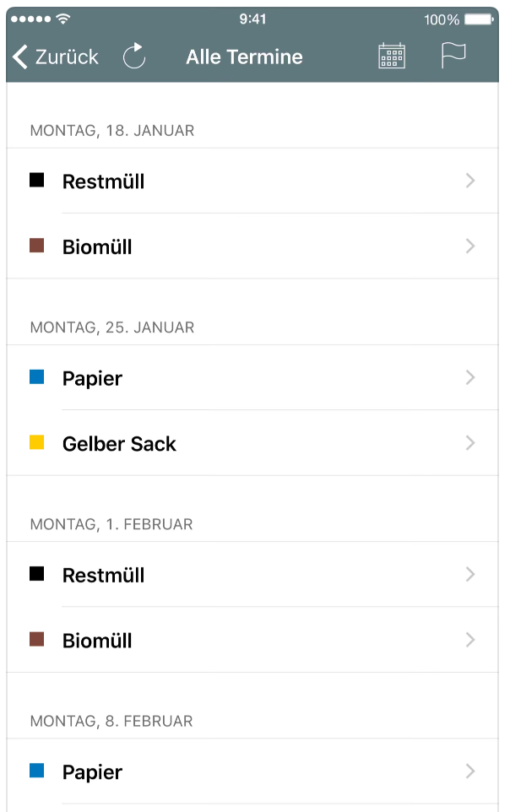The image size is (510, 812).
Task: Go back with Zurück button
Action: click(66, 57)
